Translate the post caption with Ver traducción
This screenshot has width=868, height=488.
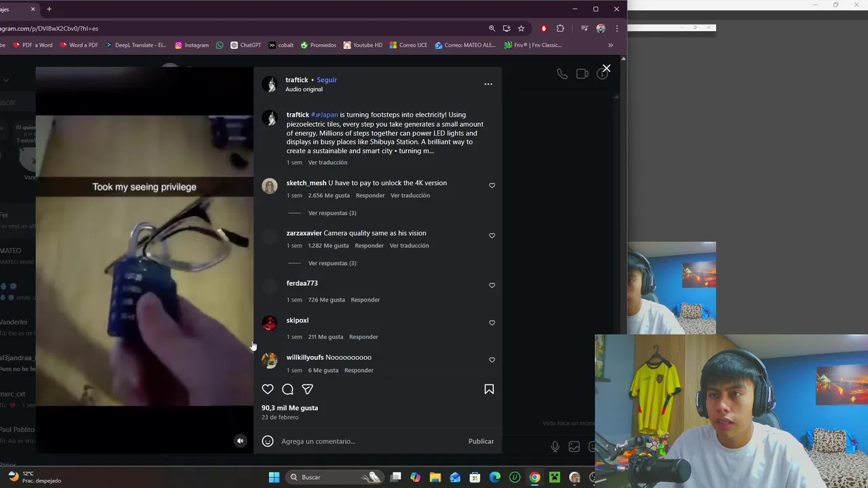pyautogui.click(x=328, y=163)
